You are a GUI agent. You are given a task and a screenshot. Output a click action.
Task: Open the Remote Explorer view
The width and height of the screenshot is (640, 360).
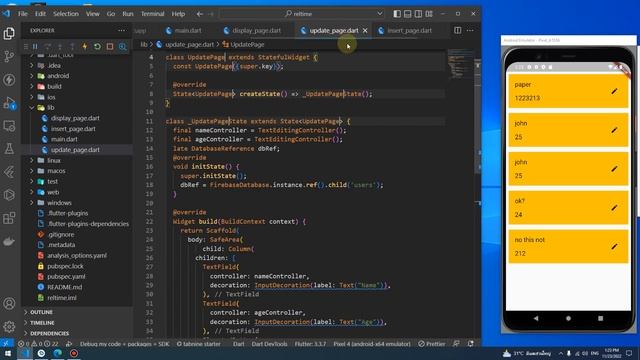point(9,126)
